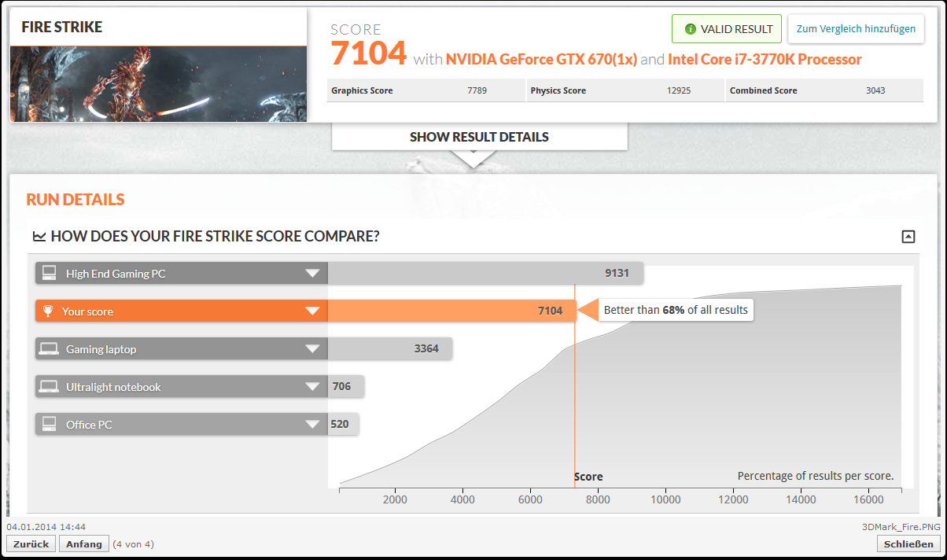Viewport: 947px width, 560px height.
Task: Click Zum Vergleich hinzufügen
Action: point(856,29)
